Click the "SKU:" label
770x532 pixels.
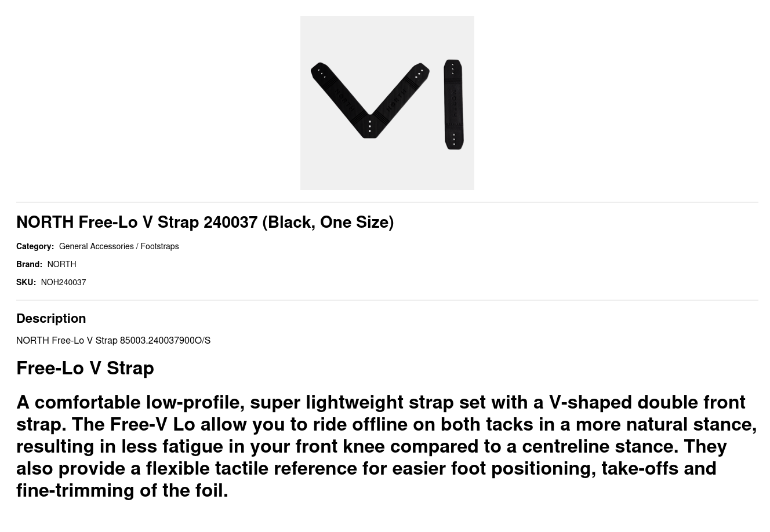click(x=26, y=282)
